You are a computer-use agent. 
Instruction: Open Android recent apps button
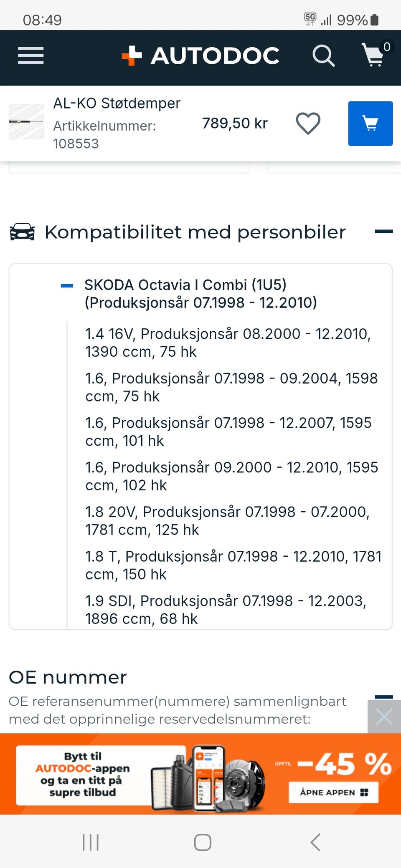pyautogui.click(x=91, y=842)
